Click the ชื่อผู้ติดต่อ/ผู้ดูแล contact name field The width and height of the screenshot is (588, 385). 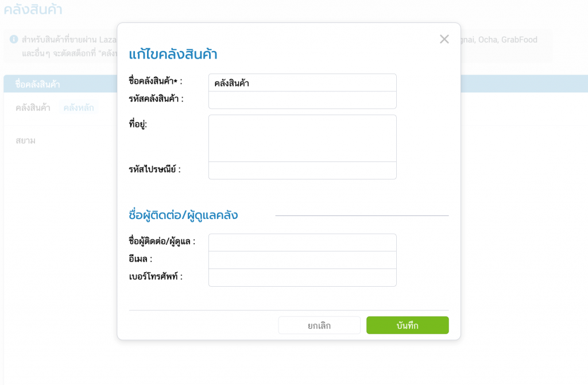pos(302,242)
